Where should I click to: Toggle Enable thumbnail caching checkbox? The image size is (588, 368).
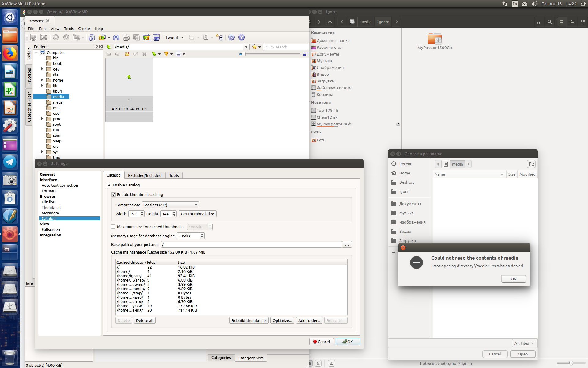[114, 194]
